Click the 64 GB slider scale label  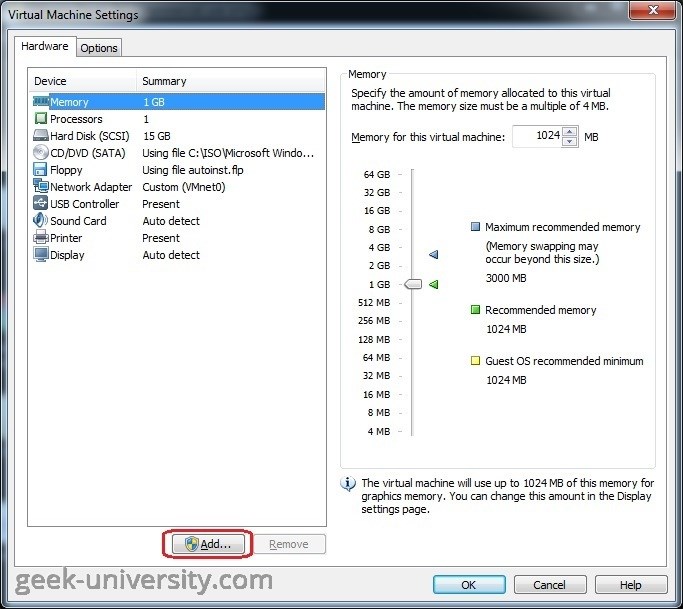(x=377, y=174)
